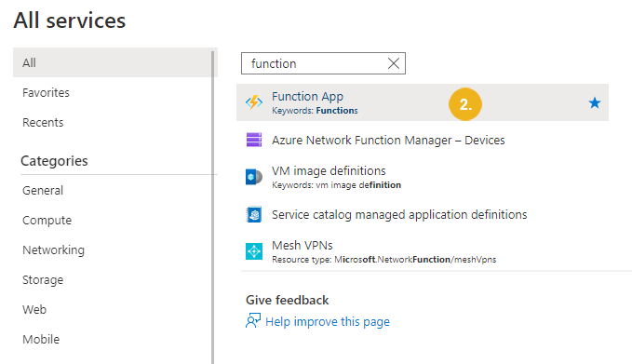Click the VM image definitions icon
The image size is (632, 364).
[254, 177]
